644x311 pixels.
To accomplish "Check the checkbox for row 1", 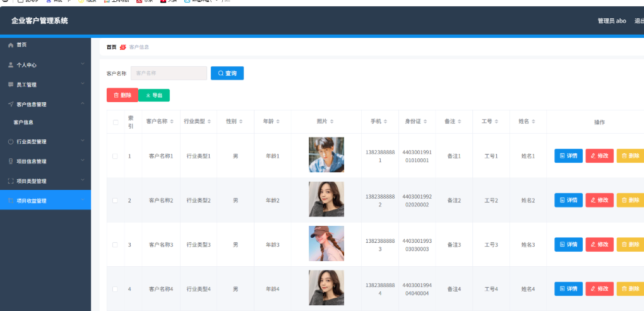I will tap(115, 156).
